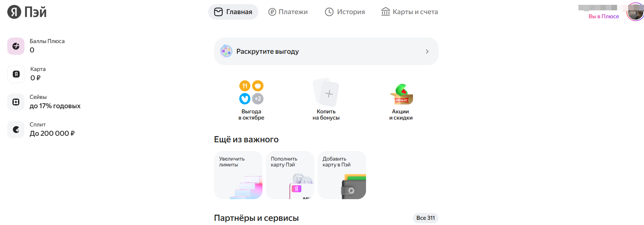Click the Копить на бонусы plus card

(326, 93)
